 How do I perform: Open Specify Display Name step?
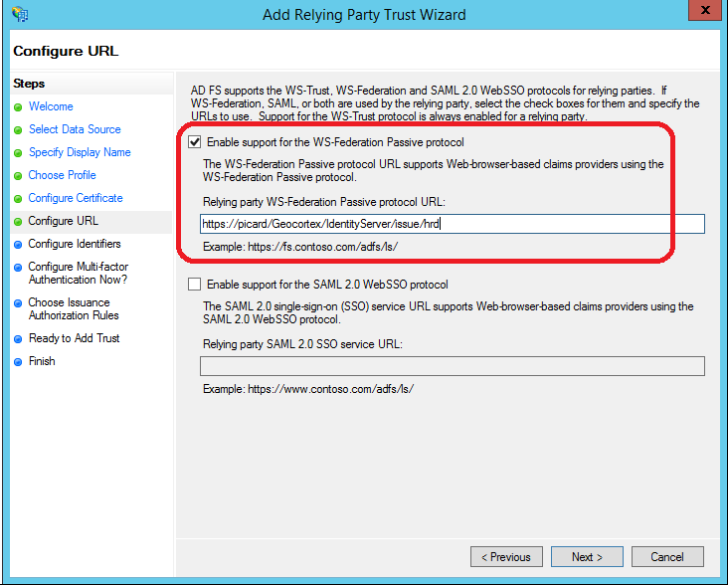click(80, 152)
